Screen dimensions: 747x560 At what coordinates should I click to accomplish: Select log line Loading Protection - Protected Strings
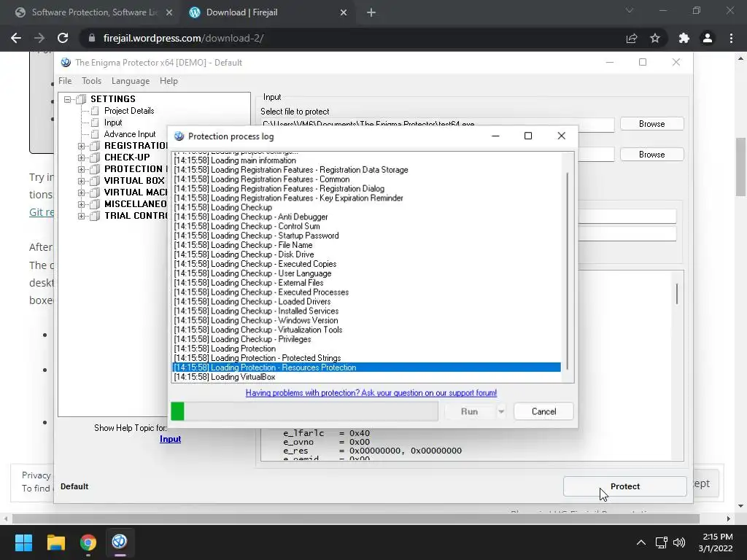pos(366,358)
